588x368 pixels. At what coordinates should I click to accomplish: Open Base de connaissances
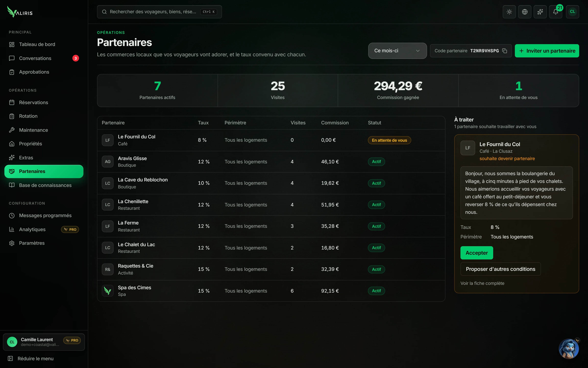[44, 185]
